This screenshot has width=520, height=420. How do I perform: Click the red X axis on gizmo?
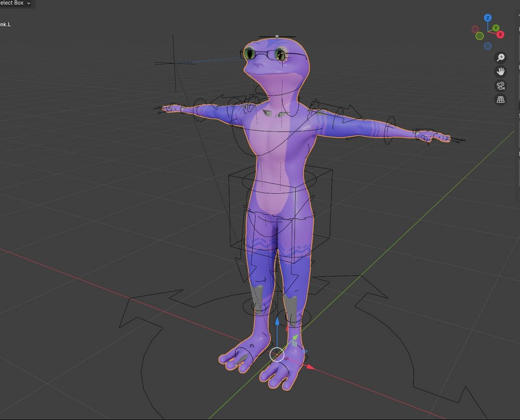coord(500,34)
